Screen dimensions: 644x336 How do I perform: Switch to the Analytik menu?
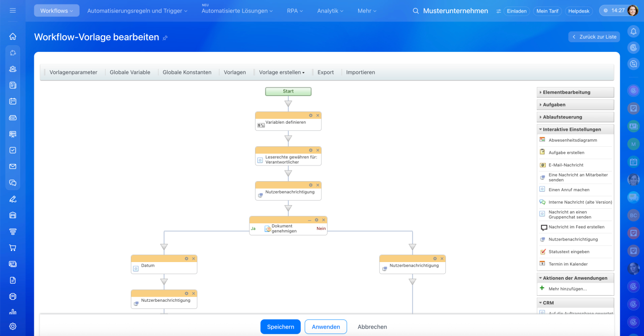click(330, 11)
